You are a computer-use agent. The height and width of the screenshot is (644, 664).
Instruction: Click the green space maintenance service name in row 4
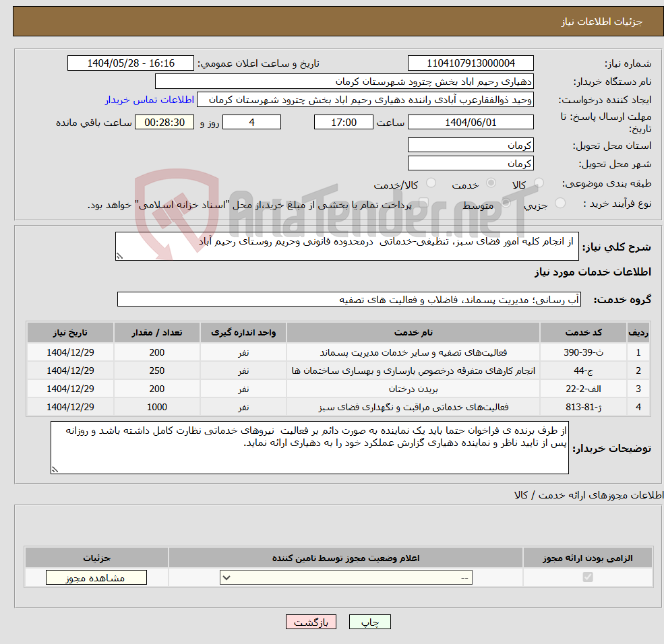pyautogui.click(x=413, y=407)
